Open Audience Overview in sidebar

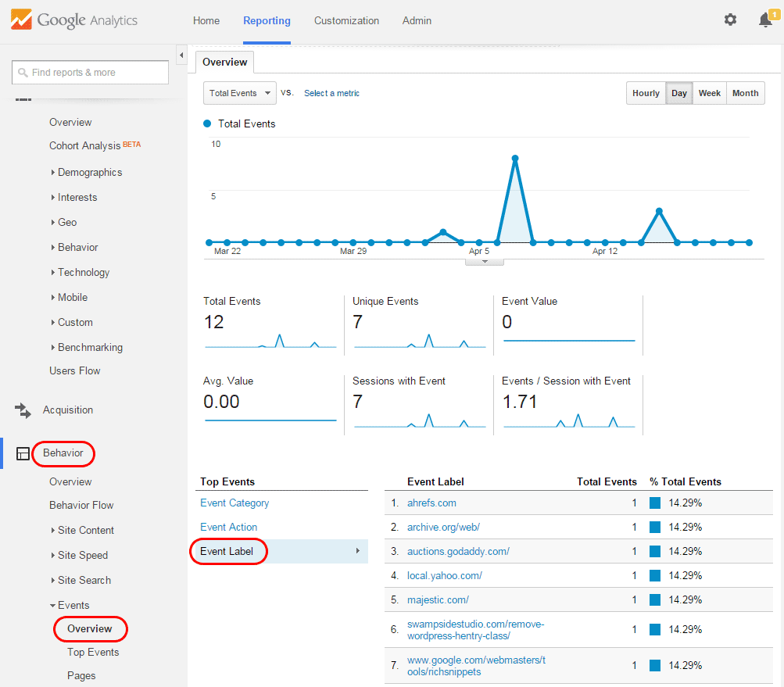70,123
